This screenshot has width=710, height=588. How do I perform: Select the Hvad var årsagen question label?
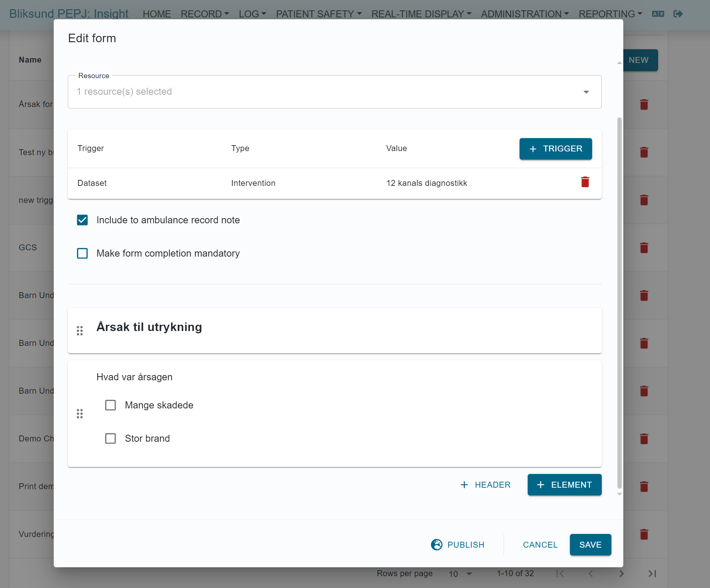pyautogui.click(x=135, y=377)
